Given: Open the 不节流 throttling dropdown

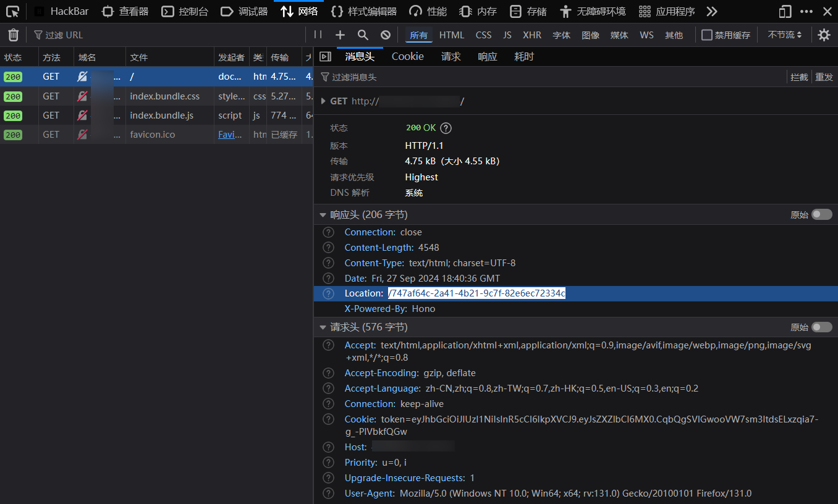Looking at the screenshot, I should pyautogui.click(x=784, y=35).
